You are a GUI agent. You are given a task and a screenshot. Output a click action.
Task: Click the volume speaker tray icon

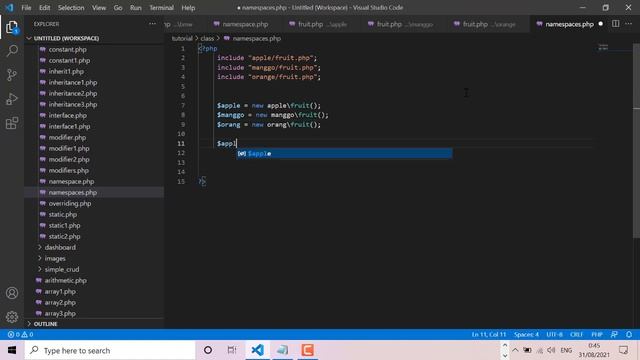[x=551, y=350]
